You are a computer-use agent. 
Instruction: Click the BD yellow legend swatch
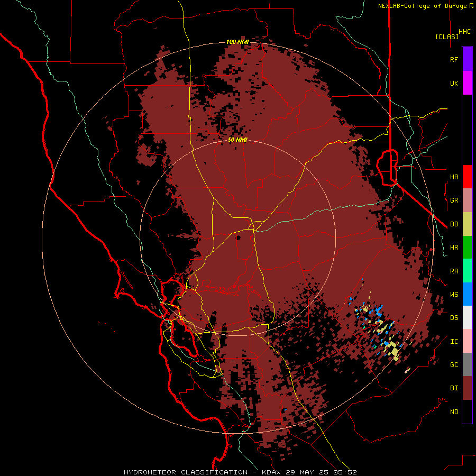pos(467,224)
